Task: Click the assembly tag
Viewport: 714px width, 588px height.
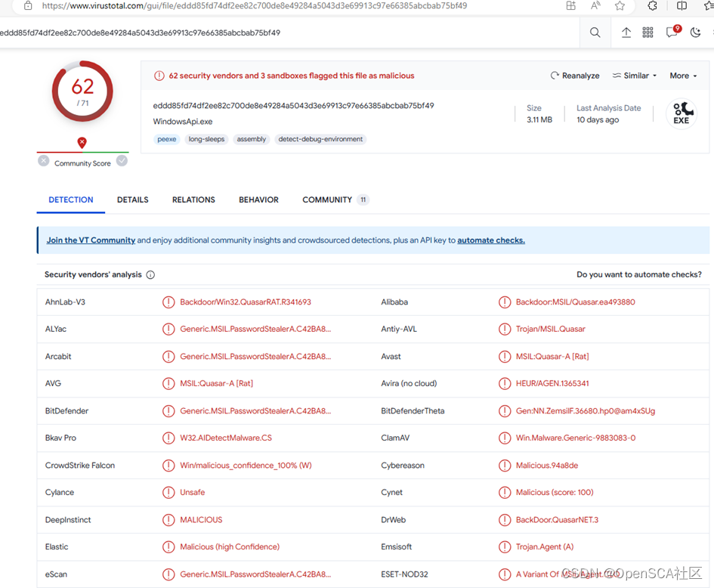Action: click(x=252, y=139)
